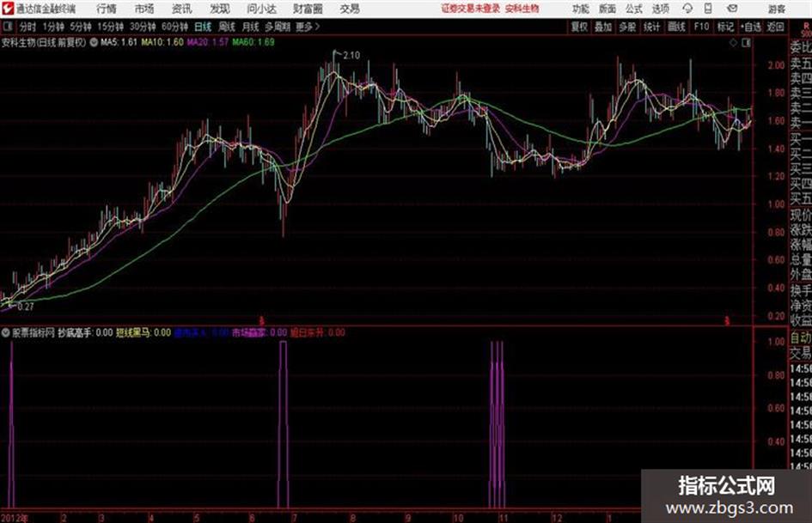
Task: Click the 叠加 overlay button
Action: (603, 27)
